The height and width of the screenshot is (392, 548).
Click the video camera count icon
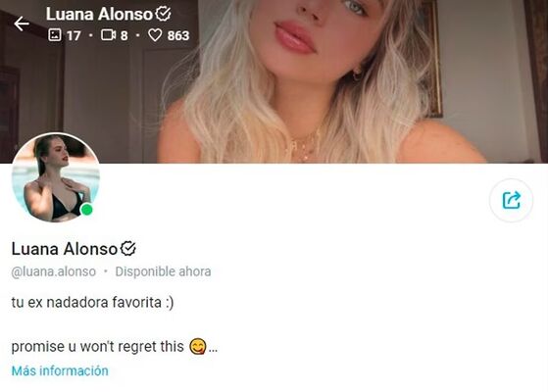pyautogui.click(x=109, y=35)
